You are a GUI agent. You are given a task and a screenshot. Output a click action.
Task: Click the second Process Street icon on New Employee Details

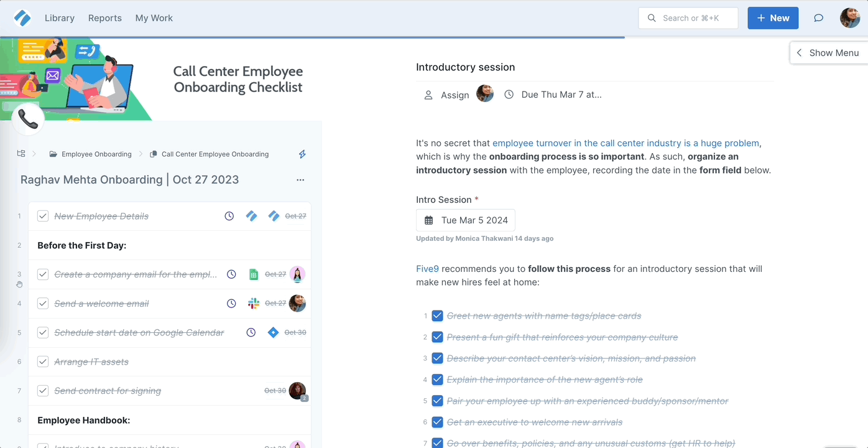click(x=274, y=216)
